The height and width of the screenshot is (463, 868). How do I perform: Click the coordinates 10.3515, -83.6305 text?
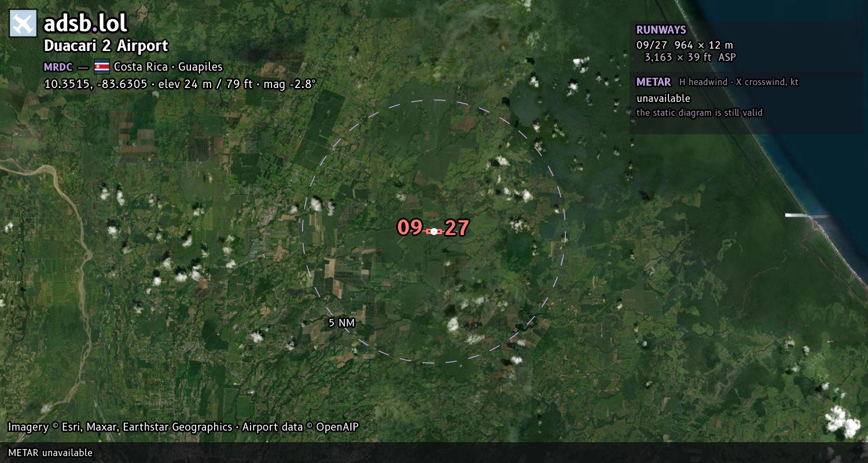(x=97, y=84)
